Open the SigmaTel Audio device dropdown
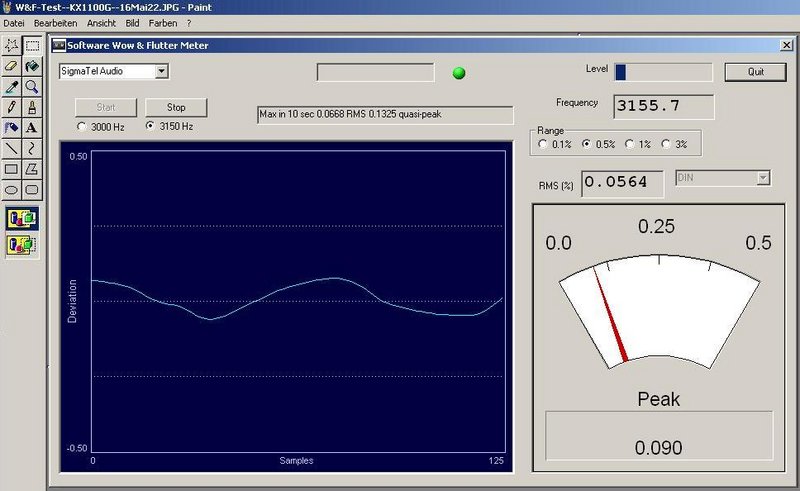This screenshot has width=800, height=491. 162,71
